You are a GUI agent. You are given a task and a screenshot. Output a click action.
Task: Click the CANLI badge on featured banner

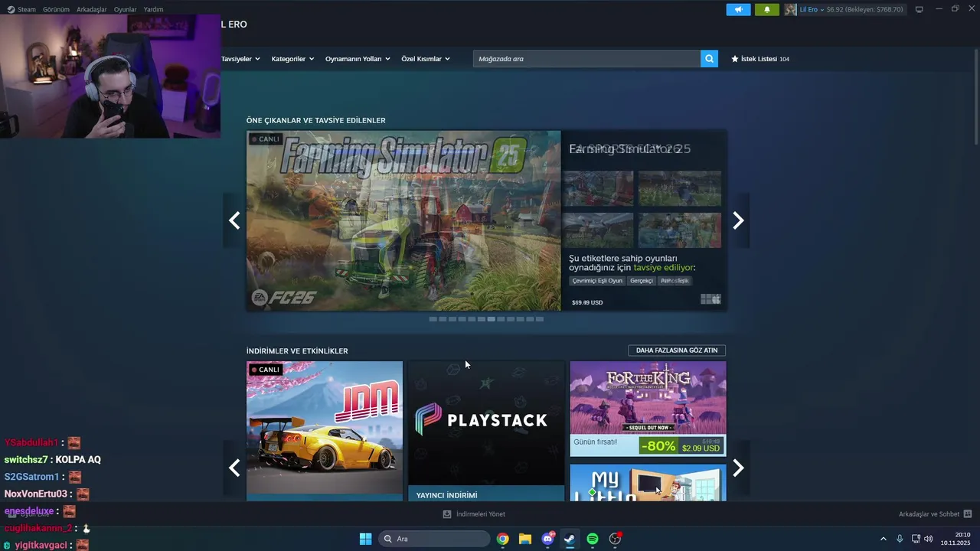click(264, 139)
